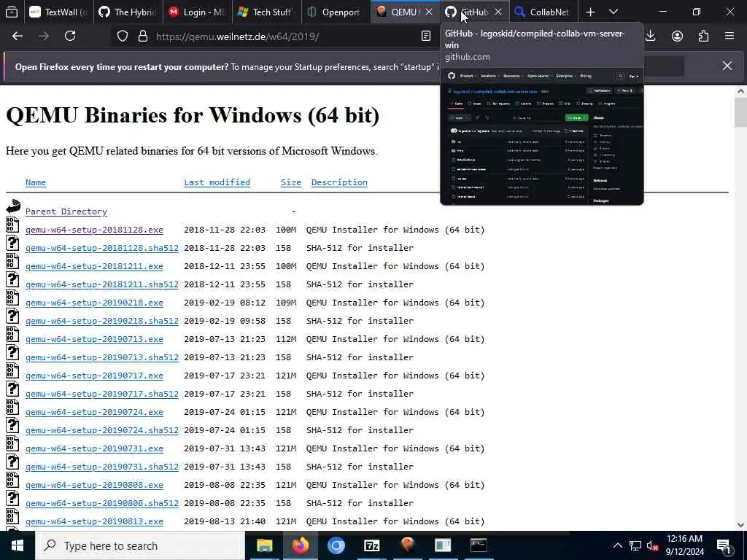
Task: Open qemu-w64-setup-20190724.sha512 link
Action: tap(102, 430)
